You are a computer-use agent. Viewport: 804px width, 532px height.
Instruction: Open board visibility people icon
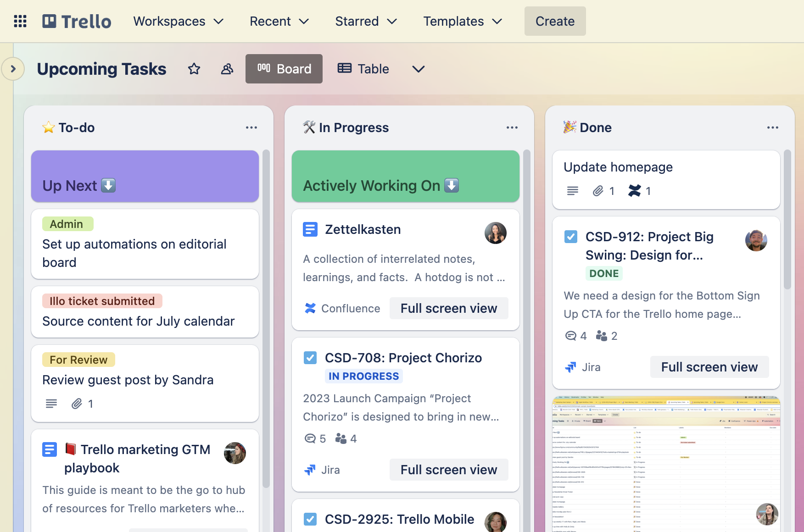click(x=227, y=69)
